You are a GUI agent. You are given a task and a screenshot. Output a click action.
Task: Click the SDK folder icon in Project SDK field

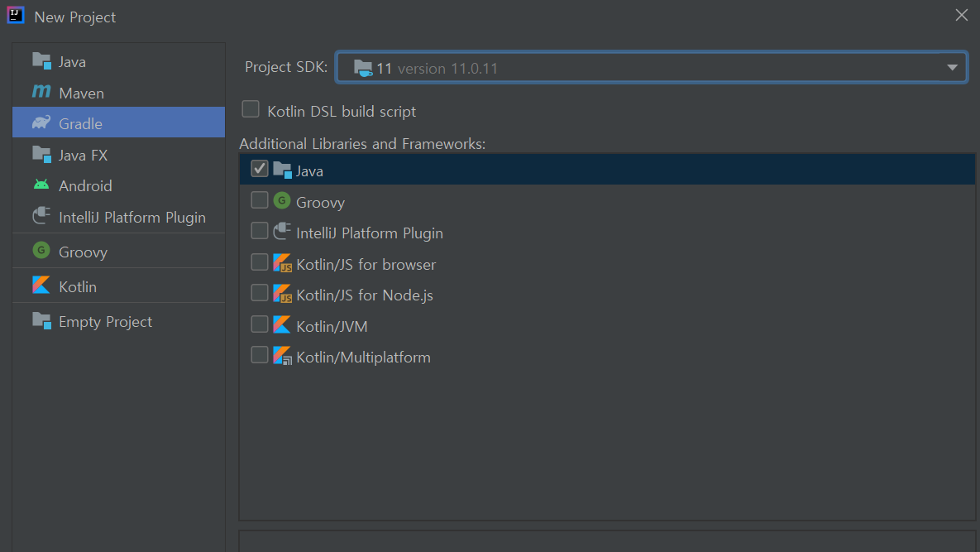363,68
